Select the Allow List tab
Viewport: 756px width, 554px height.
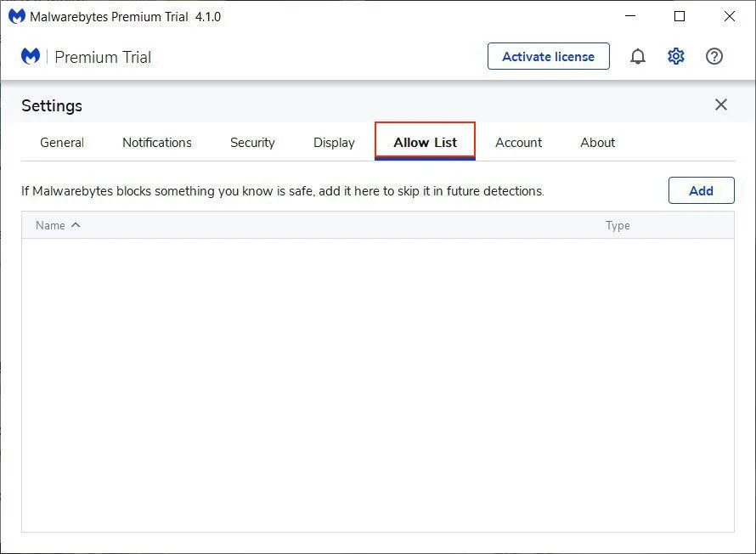point(425,143)
